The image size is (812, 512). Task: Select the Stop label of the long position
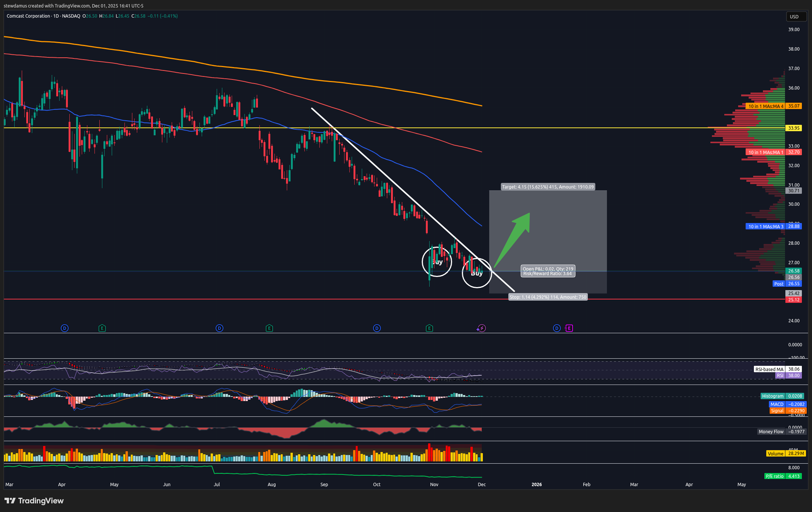548,297
